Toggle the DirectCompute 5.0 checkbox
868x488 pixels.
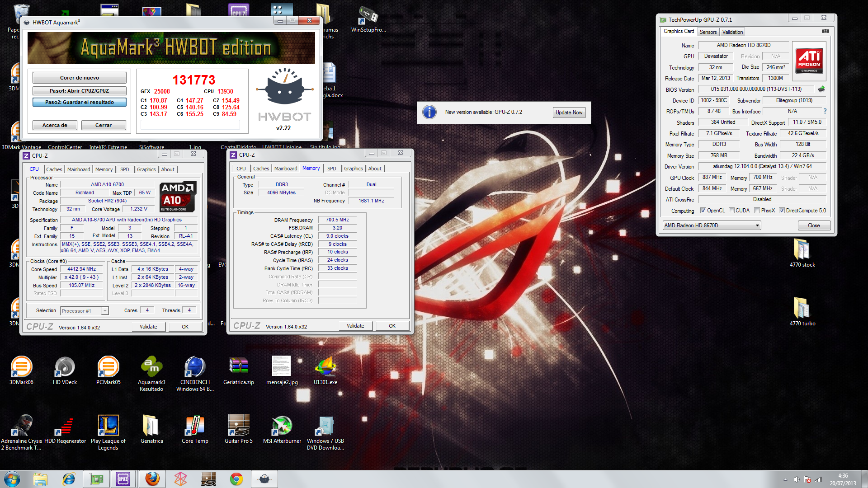coord(782,211)
